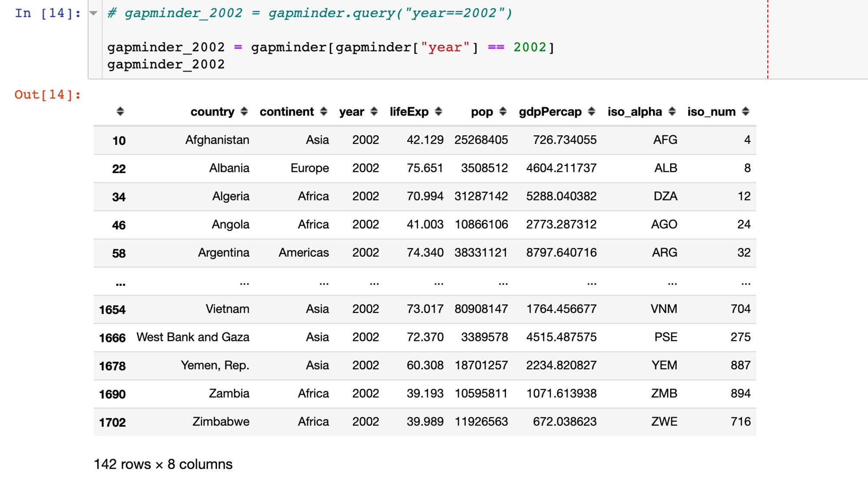Click lifeExp value 70.994
868x478 pixels.
(x=425, y=196)
